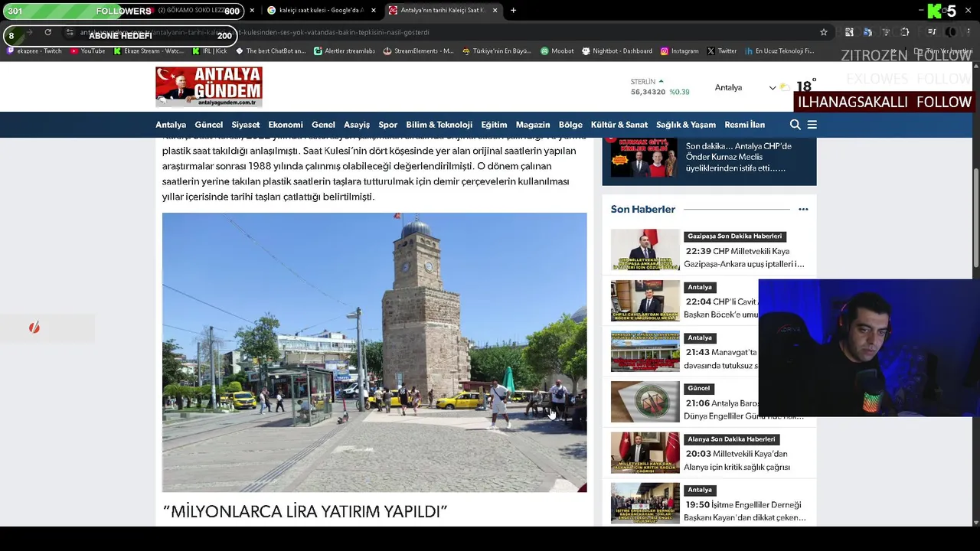This screenshot has height=551, width=980.
Task: Open the ekazeee - Twitch bookmark
Action: point(34,51)
